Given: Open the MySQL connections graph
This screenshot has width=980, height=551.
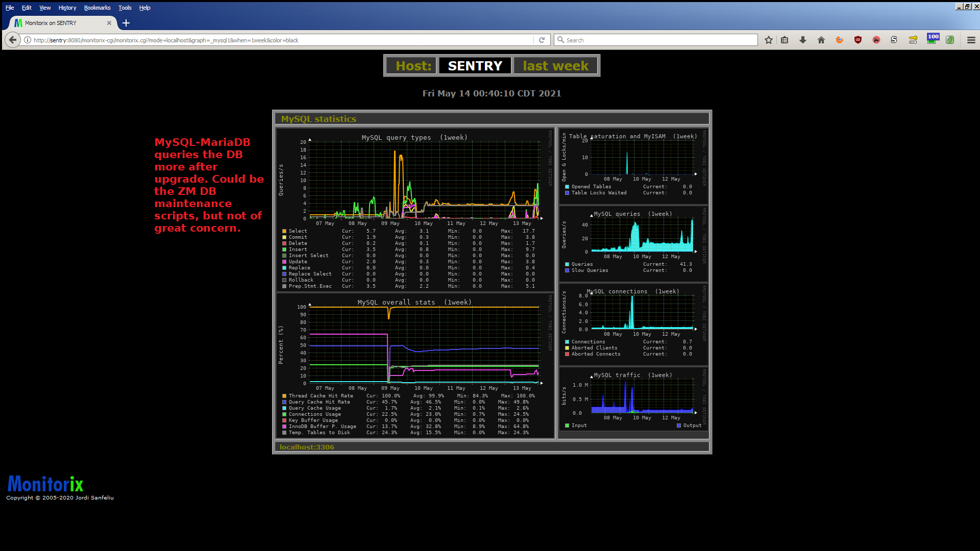Looking at the screenshot, I should pos(633,324).
